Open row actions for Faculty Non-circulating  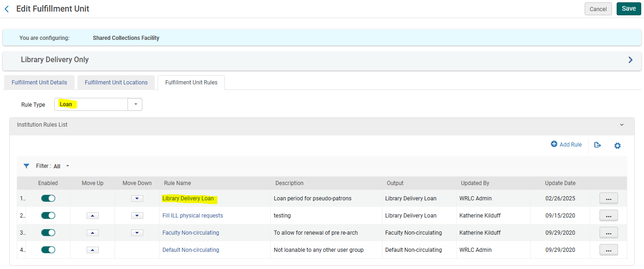pyautogui.click(x=608, y=232)
